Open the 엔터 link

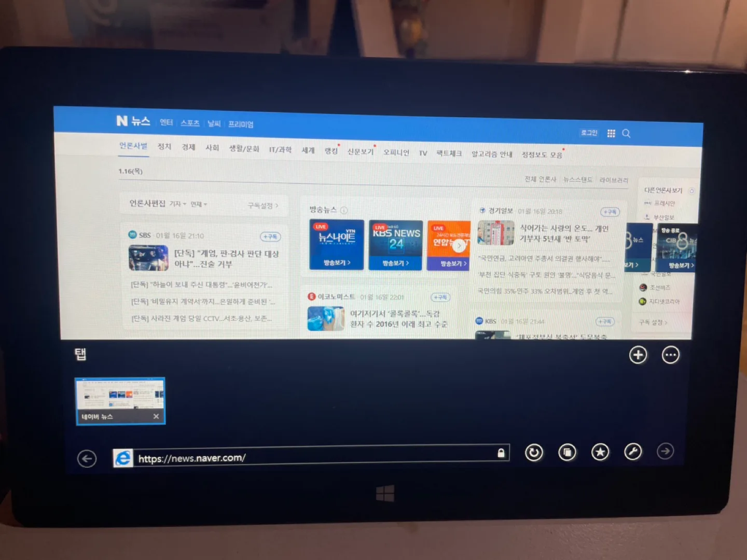point(166,122)
